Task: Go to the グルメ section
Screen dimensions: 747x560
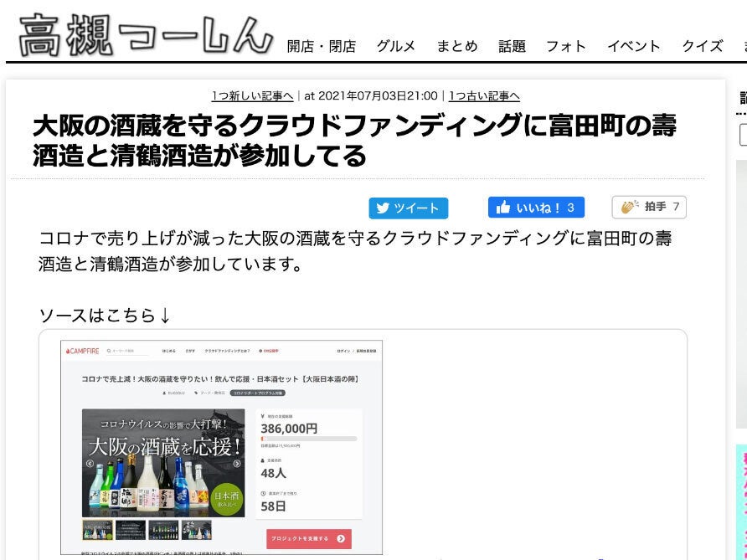Action: pos(395,47)
